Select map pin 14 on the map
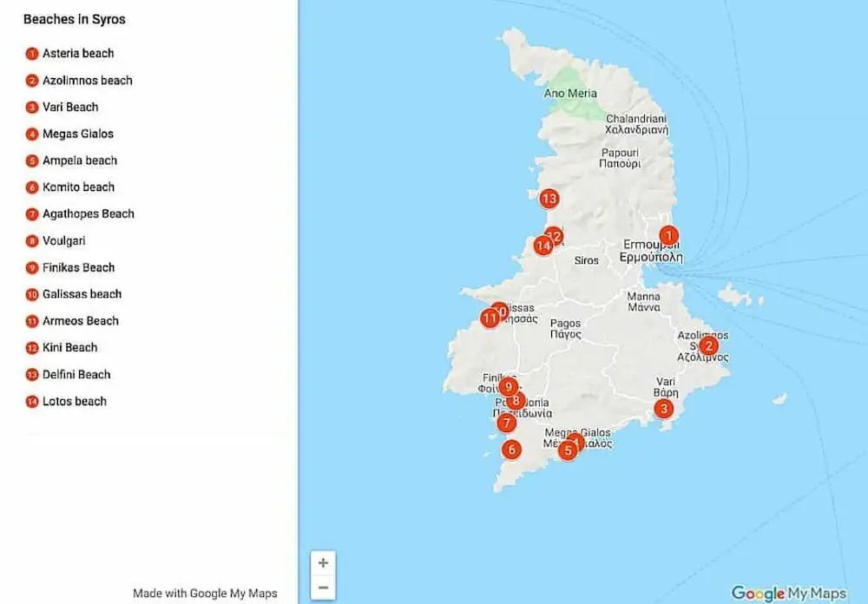This screenshot has height=604, width=868. [543, 246]
